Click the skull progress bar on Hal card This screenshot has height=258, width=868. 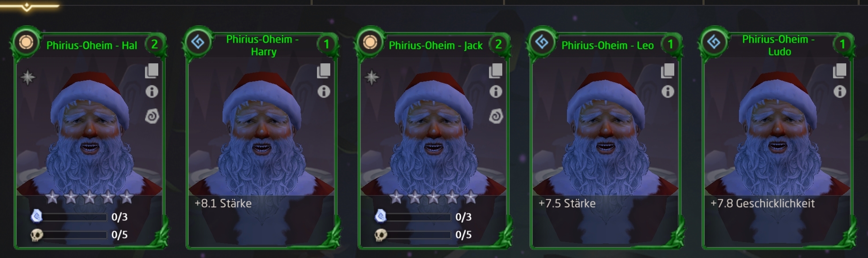75,235
